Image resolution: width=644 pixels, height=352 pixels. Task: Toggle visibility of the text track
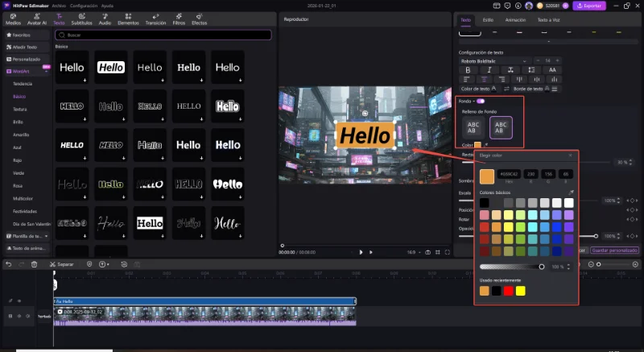(19, 300)
